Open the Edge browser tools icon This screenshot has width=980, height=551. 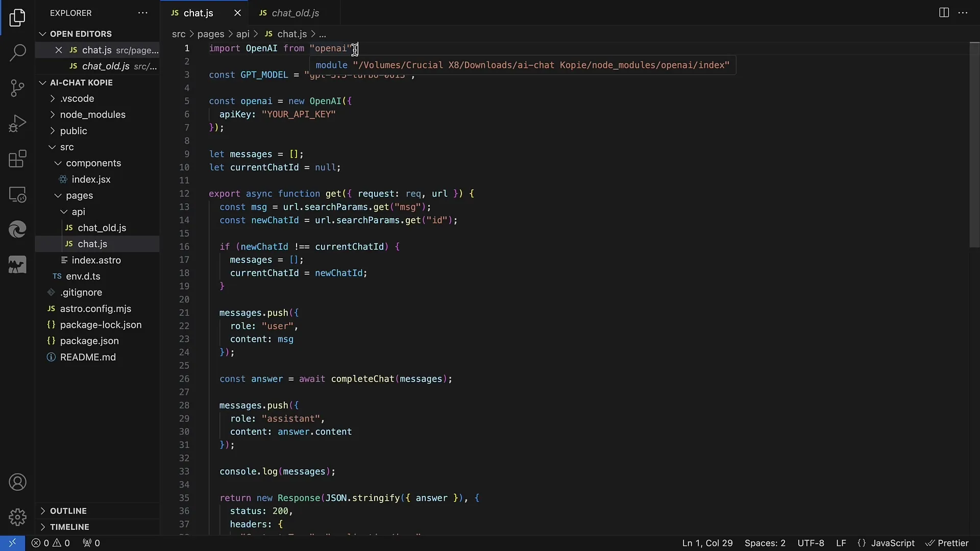tap(17, 230)
